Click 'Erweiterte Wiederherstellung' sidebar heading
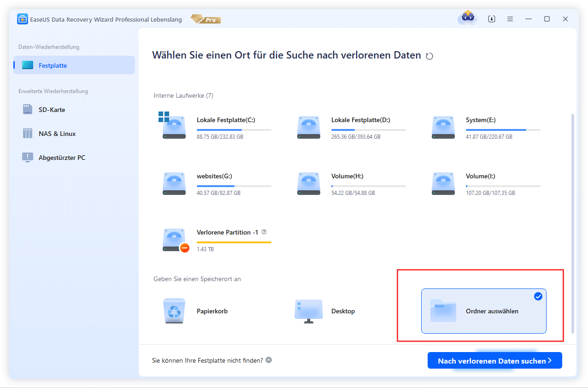 (x=53, y=91)
